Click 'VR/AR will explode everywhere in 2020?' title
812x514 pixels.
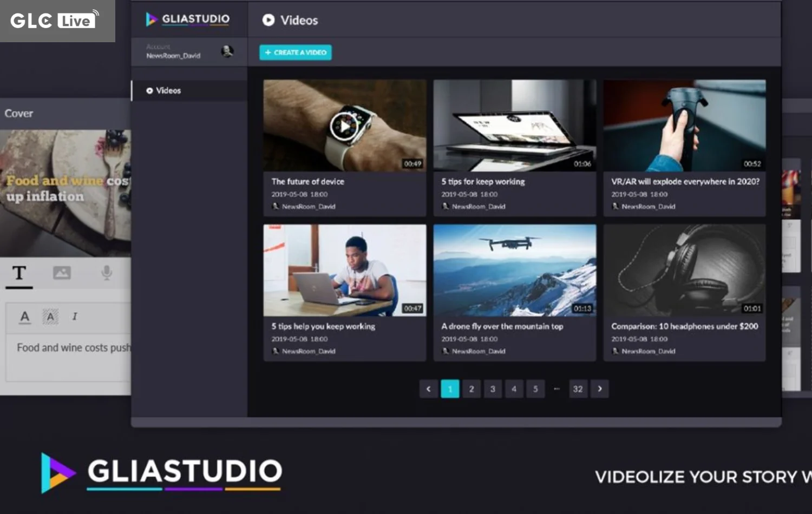point(685,182)
